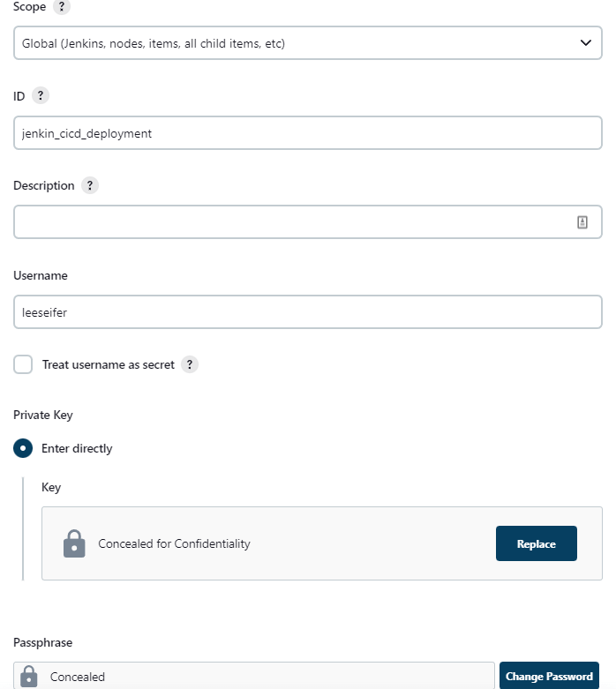
Task: Click the Scope help question mark icon
Action: coord(61,6)
